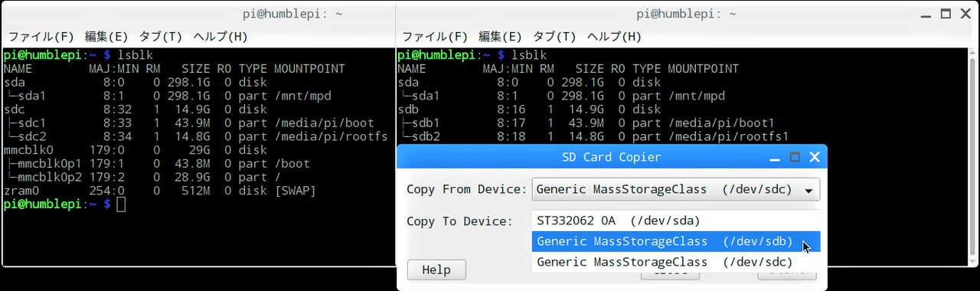Expand the Copy From Device dropdown
The width and height of the screenshot is (980, 291).
[x=675, y=189]
